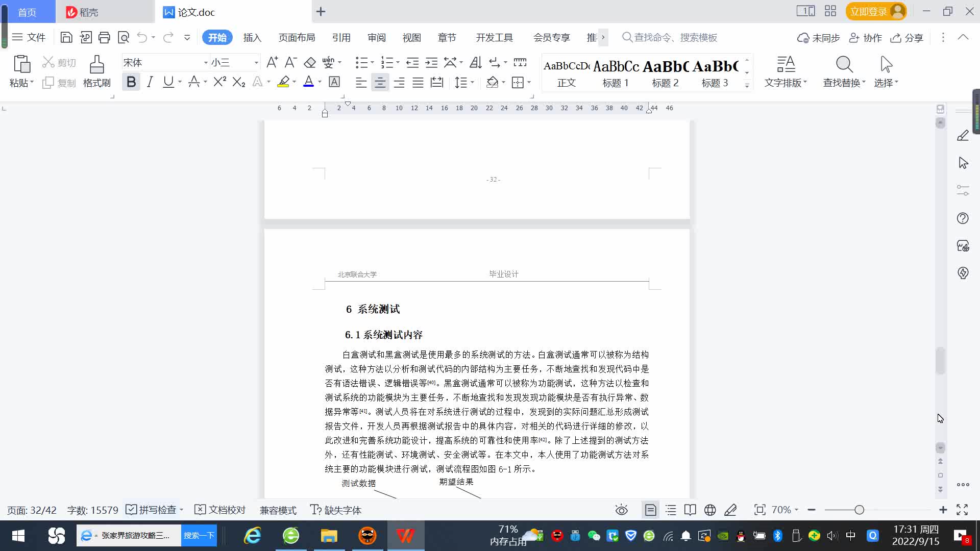Screen dimensions: 980x551
Task: Apply 标题 1 style
Action: pyautogui.click(x=616, y=72)
